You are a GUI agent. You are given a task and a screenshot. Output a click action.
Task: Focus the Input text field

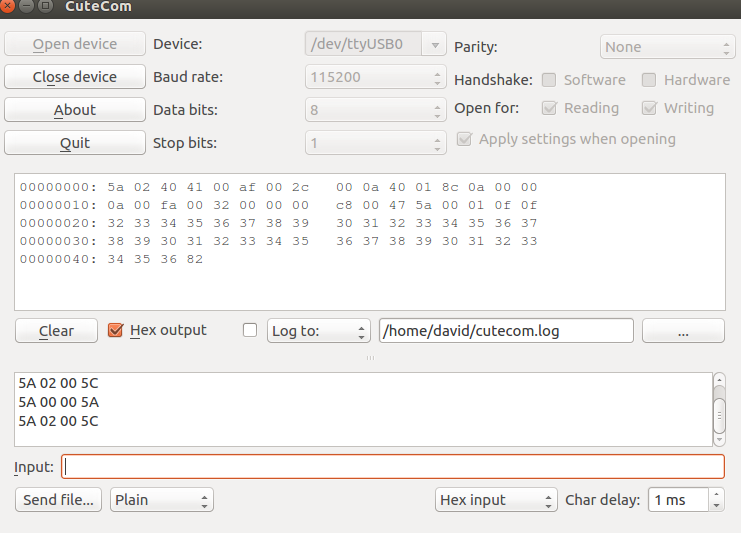click(393, 466)
